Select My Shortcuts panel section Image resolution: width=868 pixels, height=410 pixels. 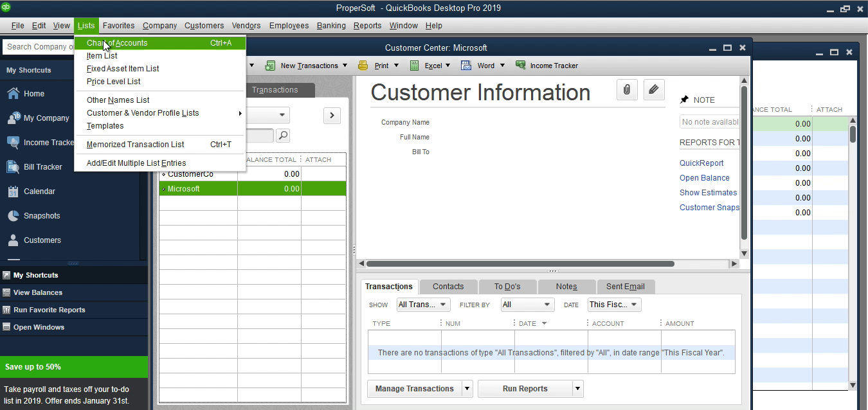74,275
